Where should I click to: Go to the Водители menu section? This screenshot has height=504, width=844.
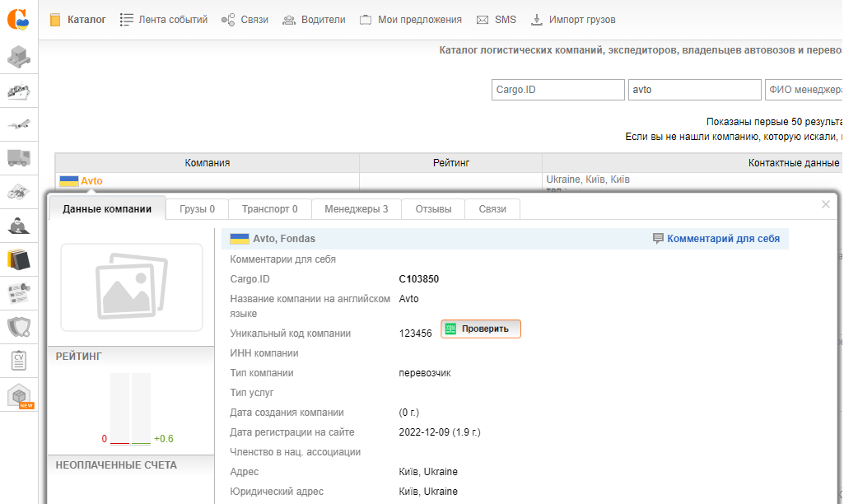[314, 20]
